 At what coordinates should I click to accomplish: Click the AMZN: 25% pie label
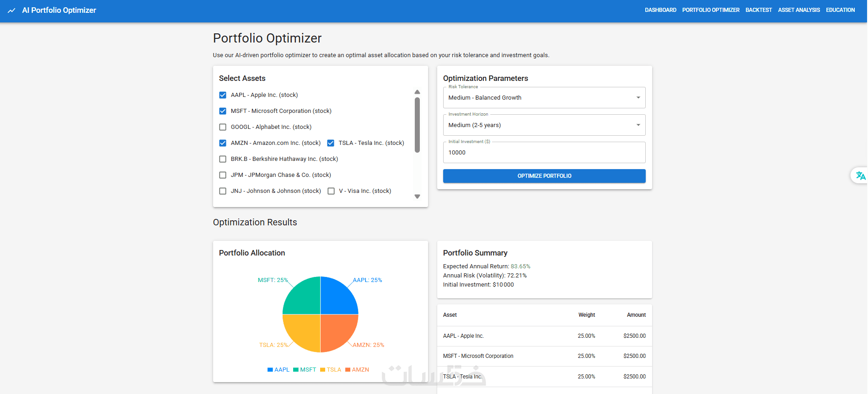368,345
